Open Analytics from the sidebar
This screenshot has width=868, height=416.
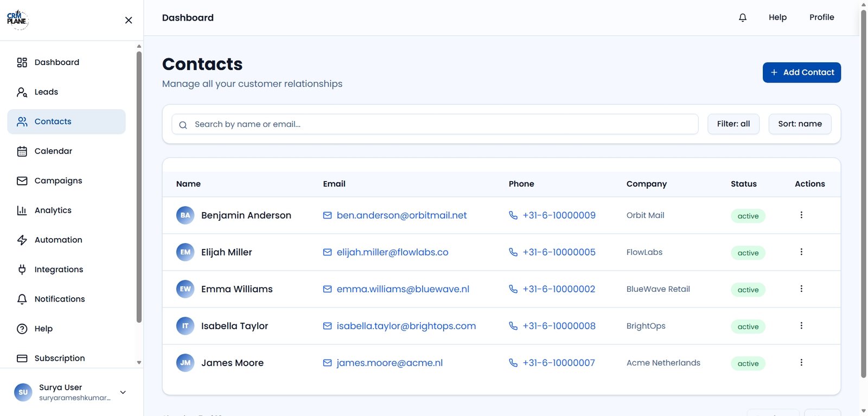click(x=53, y=210)
